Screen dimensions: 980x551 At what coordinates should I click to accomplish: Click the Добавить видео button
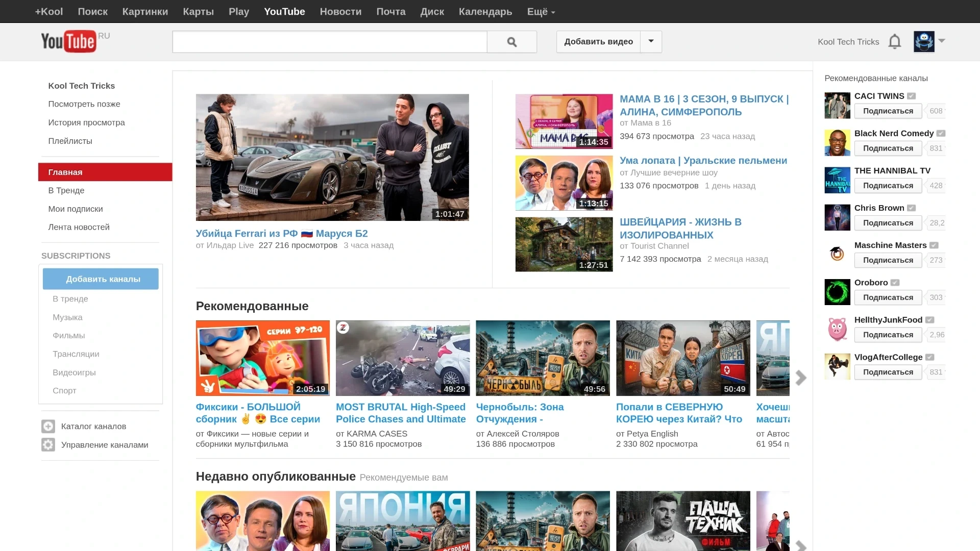[x=598, y=41]
